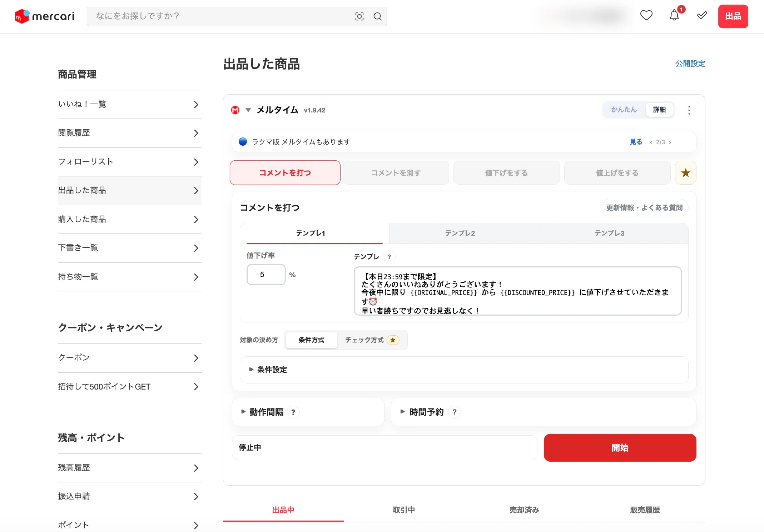
Task: Open the notifications bell icon
Action: pyautogui.click(x=674, y=15)
